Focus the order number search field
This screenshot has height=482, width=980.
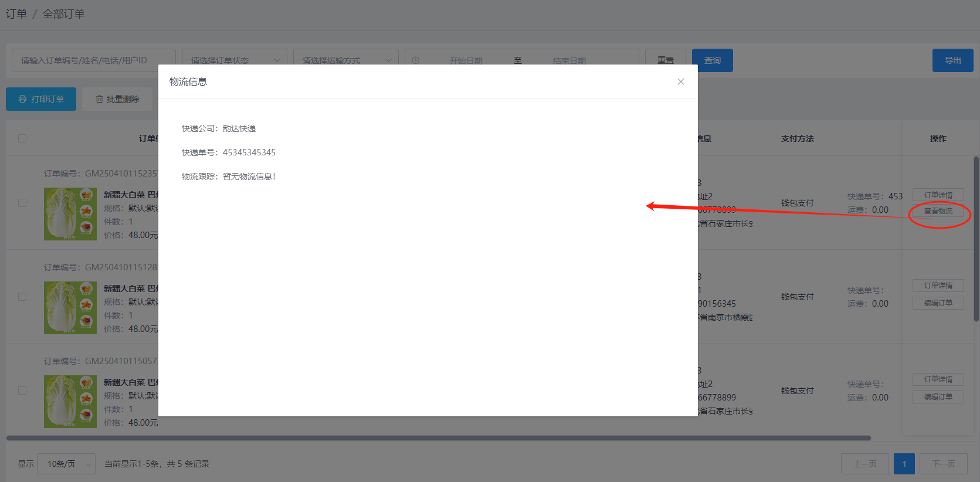pos(94,60)
